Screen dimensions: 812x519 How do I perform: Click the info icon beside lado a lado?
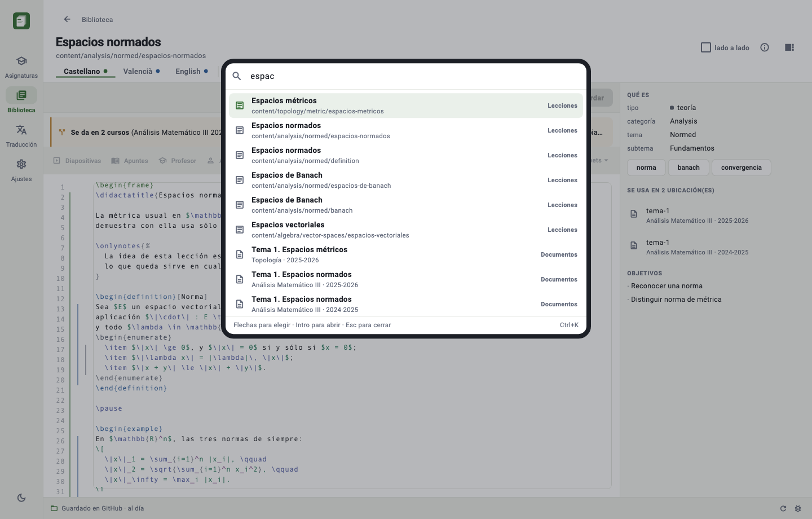pos(765,47)
